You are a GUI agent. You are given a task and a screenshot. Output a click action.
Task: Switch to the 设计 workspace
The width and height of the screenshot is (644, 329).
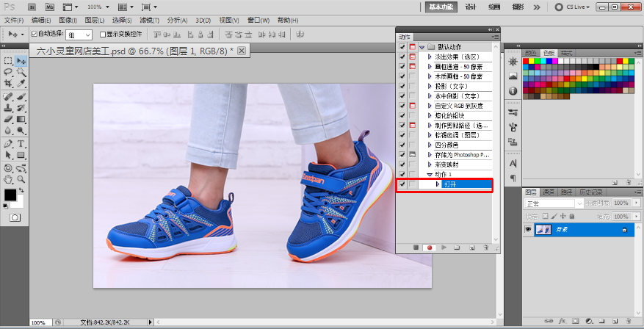pos(471,7)
